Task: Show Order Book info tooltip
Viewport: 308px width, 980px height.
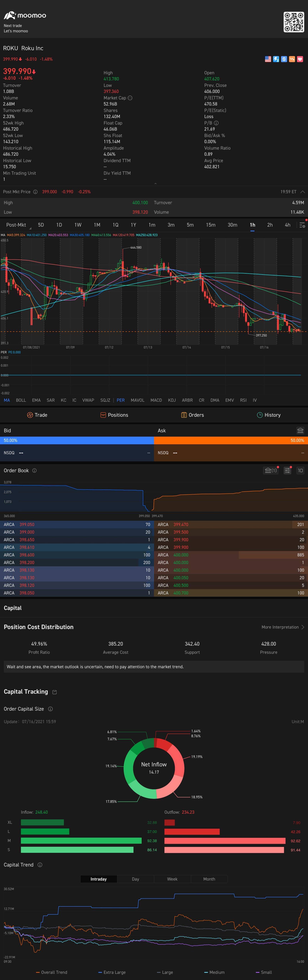Action: point(34,471)
